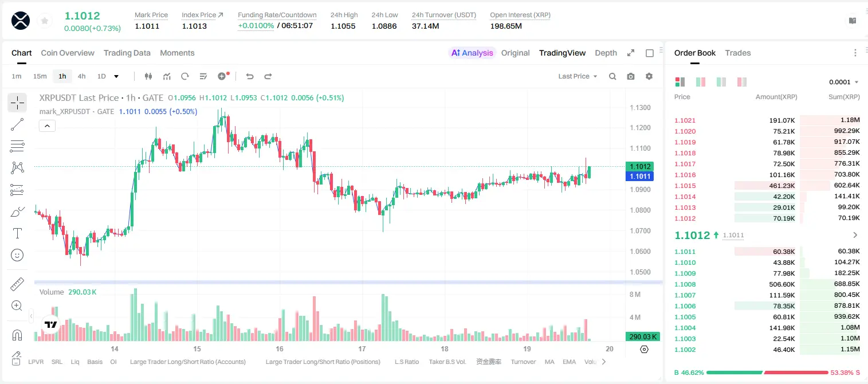Show only sell orders in order book
This screenshot has height=384, width=868.
[x=742, y=82]
